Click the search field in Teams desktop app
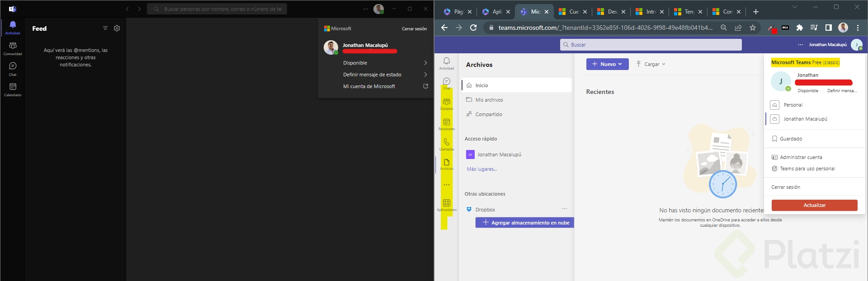 coord(217,9)
